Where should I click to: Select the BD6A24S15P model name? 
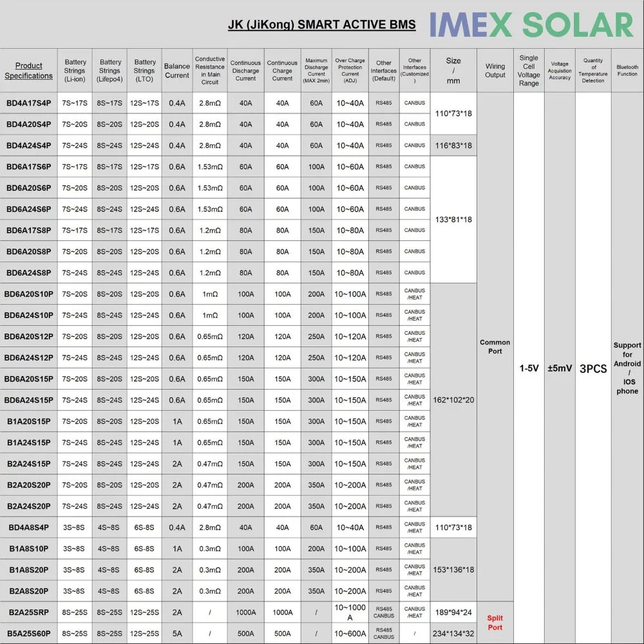[29, 401]
